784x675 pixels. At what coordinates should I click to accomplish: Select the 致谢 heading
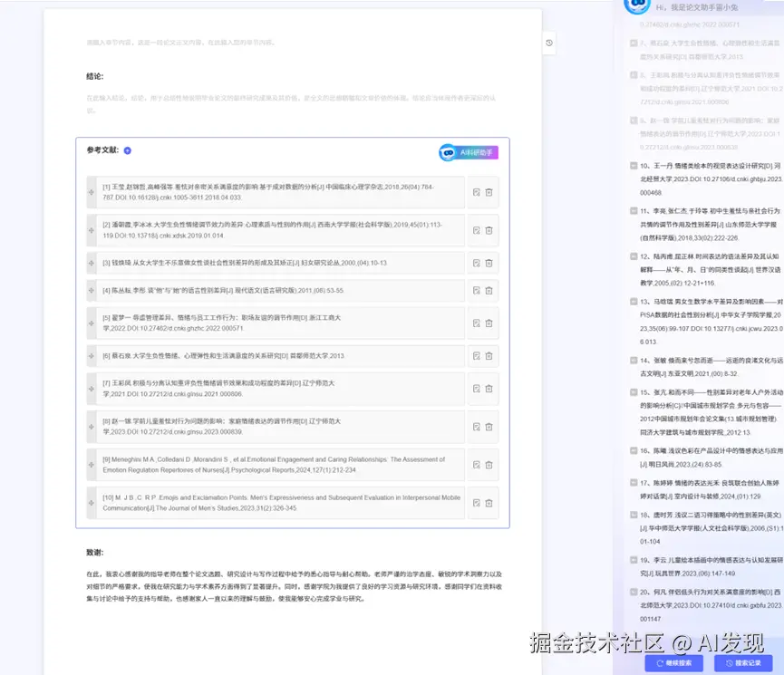95,553
